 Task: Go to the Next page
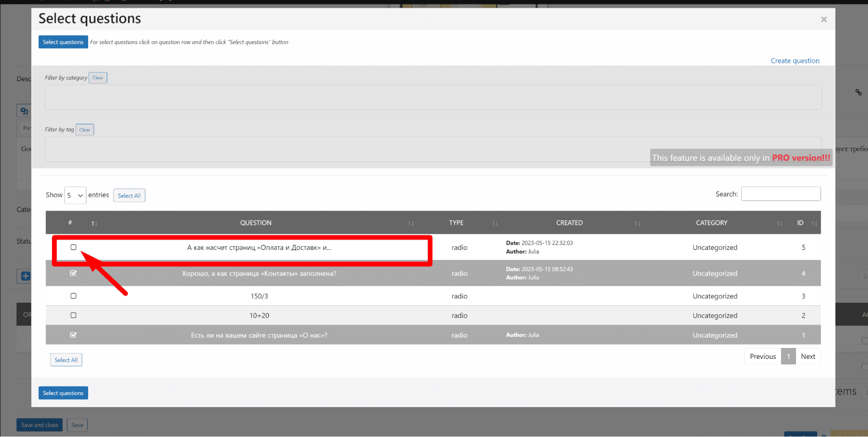pos(808,357)
